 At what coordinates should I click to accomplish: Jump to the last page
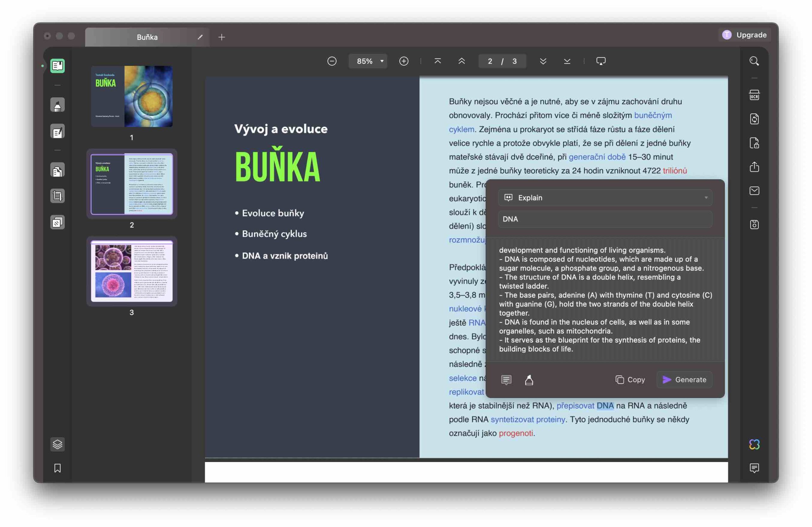pos(567,61)
